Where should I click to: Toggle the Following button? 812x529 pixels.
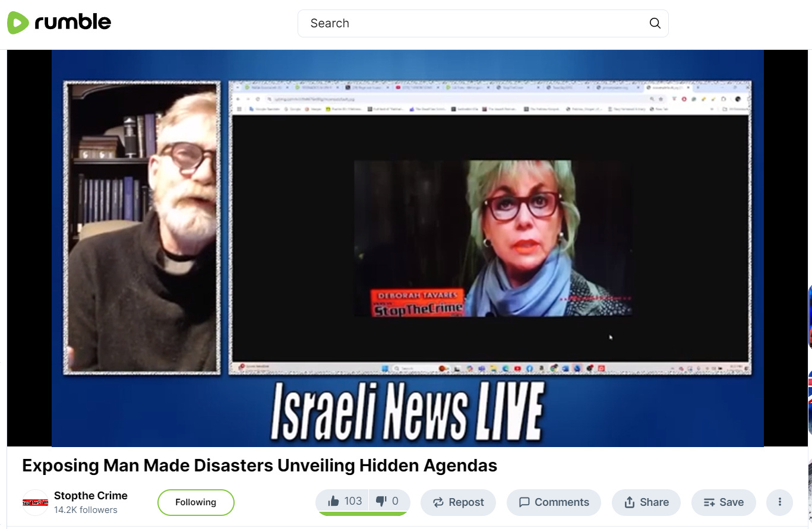tap(196, 502)
